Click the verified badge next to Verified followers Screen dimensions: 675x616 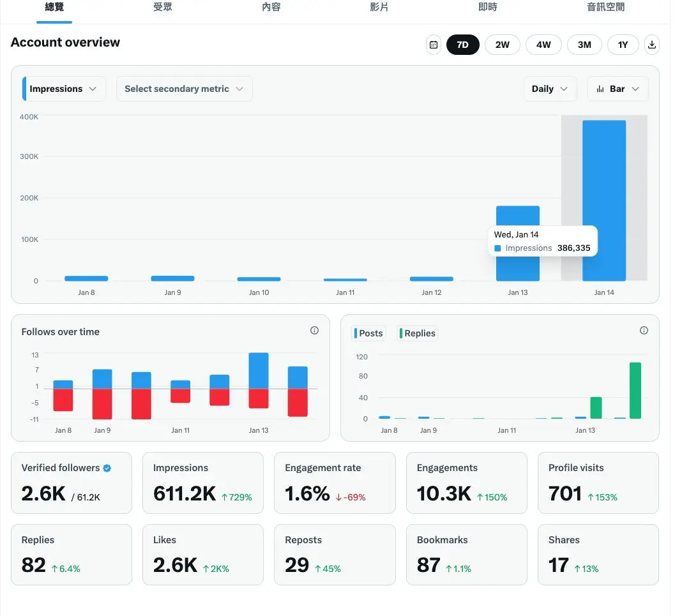pyautogui.click(x=107, y=468)
